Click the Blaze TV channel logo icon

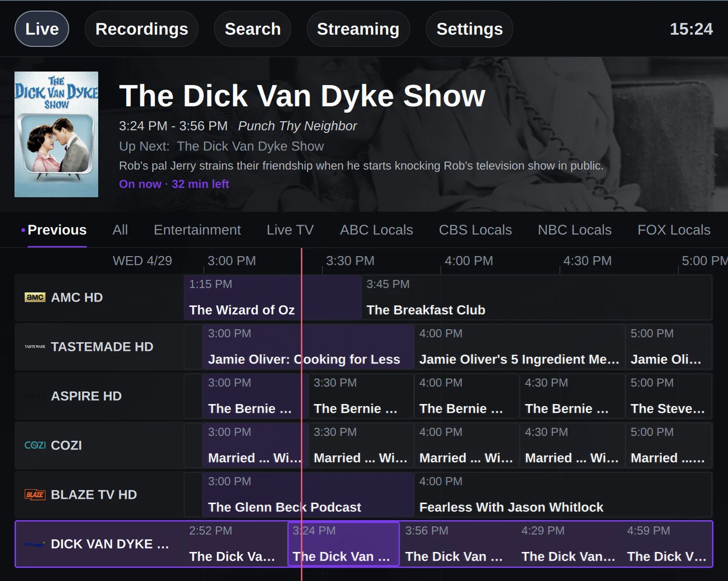[x=35, y=494]
